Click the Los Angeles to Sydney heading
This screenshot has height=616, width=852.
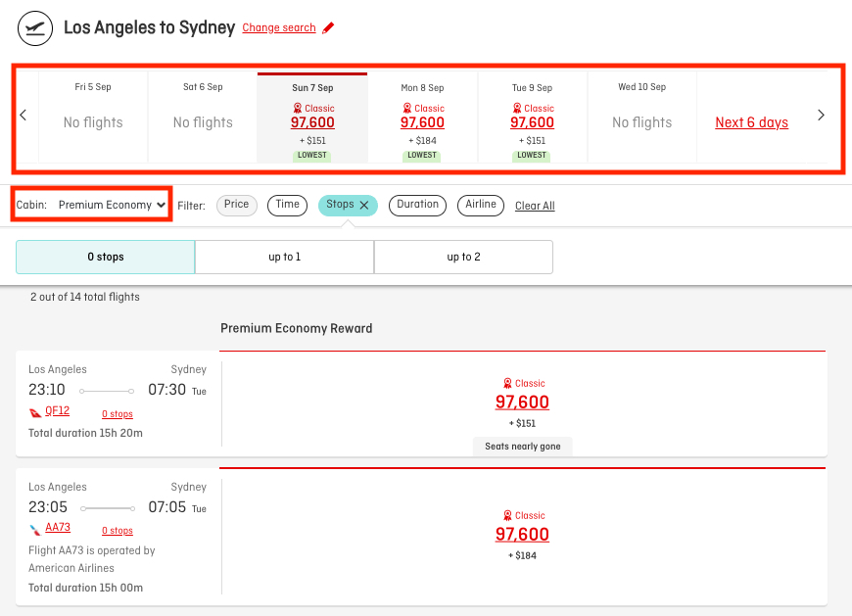pos(150,27)
